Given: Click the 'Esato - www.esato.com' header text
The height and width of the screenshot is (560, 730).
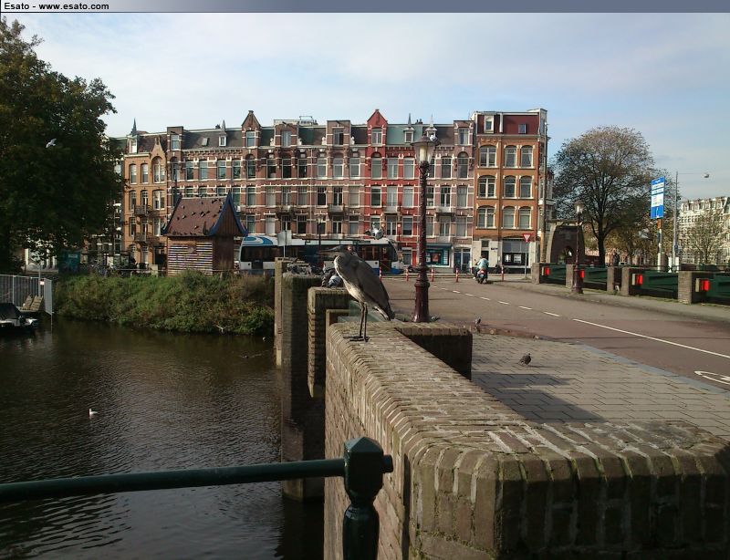Looking at the screenshot, I should coord(57,6).
